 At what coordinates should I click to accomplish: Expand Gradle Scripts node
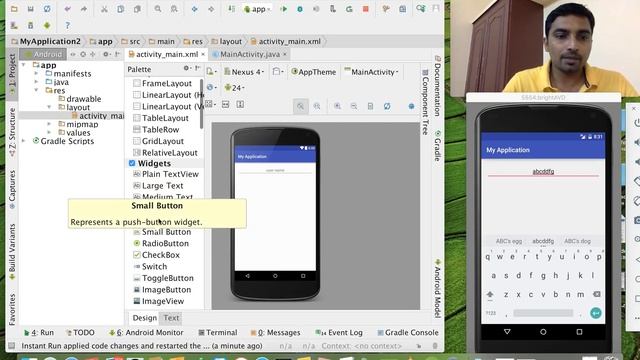point(24,141)
